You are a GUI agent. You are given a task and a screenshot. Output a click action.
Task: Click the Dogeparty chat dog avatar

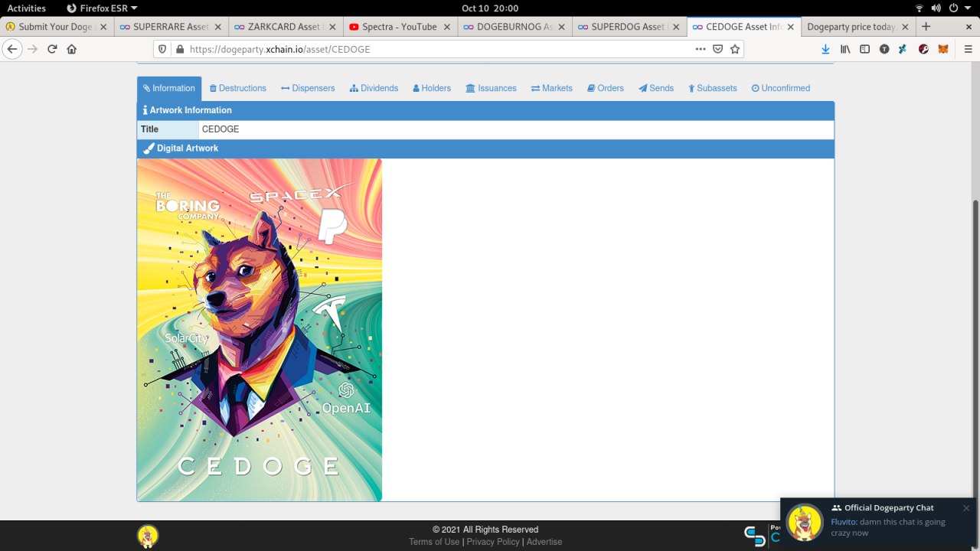pyautogui.click(x=805, y=523)
